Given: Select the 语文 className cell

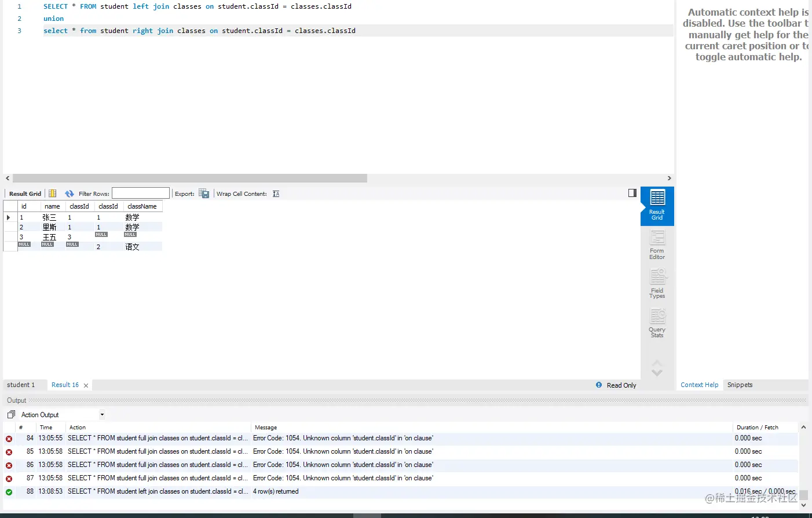Looking at the screenshot, I should [142, 247].
